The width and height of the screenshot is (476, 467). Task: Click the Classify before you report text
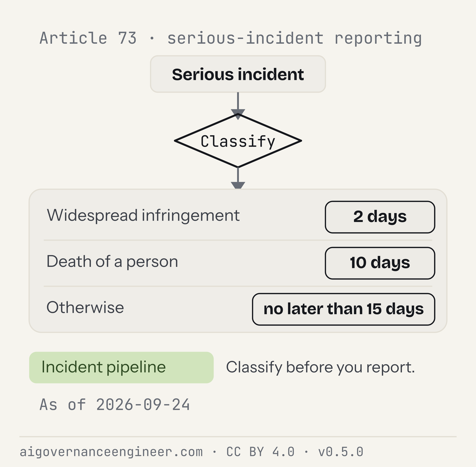tap(320, 368)
